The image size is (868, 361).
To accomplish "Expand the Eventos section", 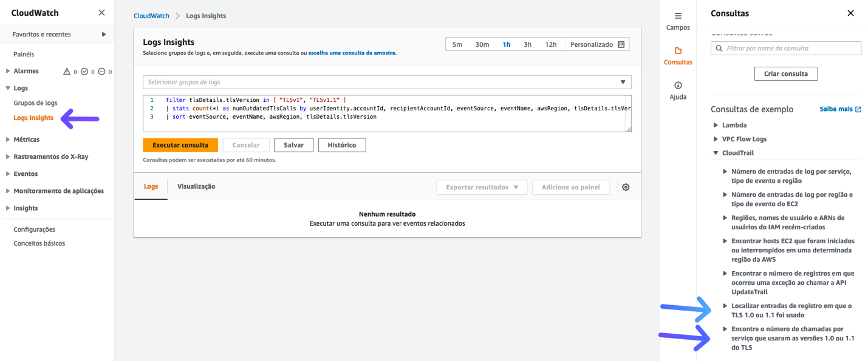I will [8, 174].
